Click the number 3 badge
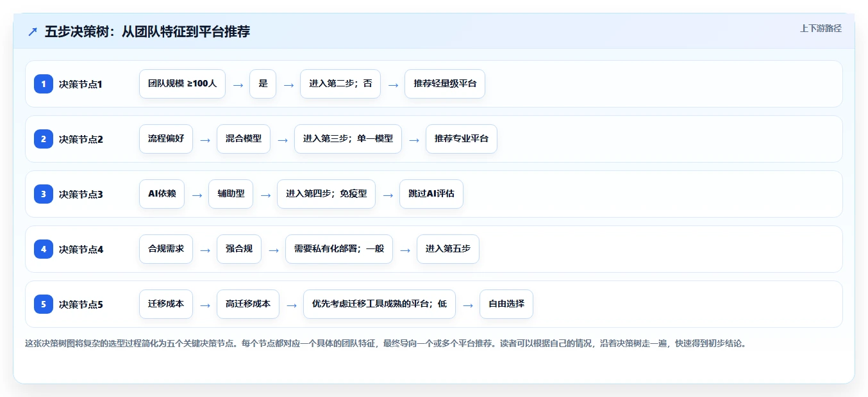The height and width of the screenshot is (397, 868). click(44, 194)
